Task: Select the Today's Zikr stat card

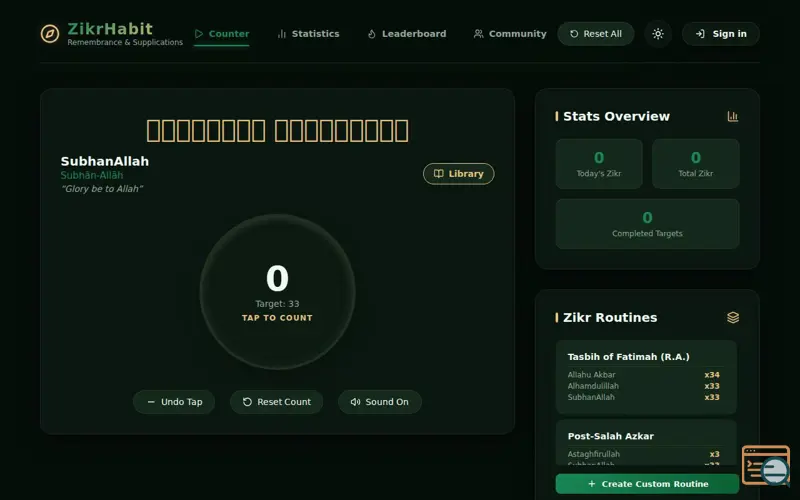Action: click(599, 164)
